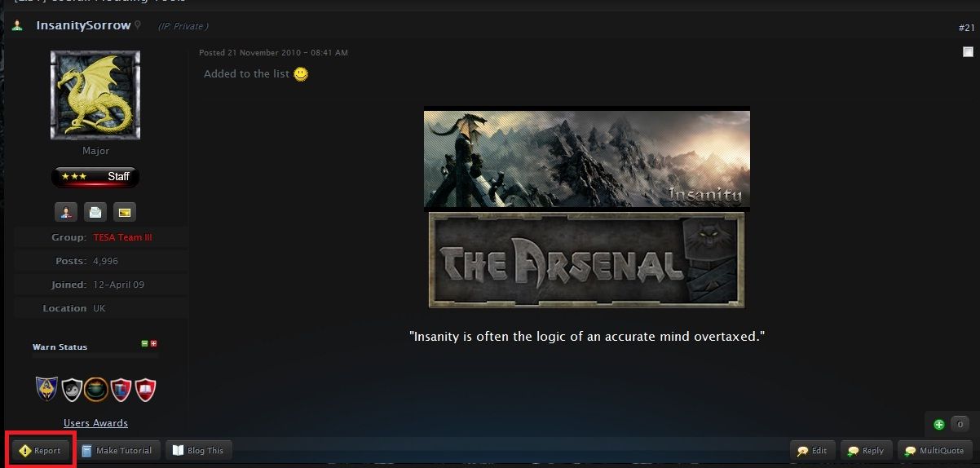Click the Blog This button
The width and height of the screenshot is (980, 468).
click(199, 450)
